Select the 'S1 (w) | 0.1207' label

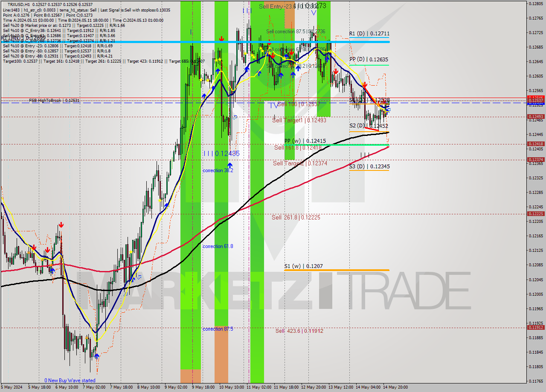[303, 266]
